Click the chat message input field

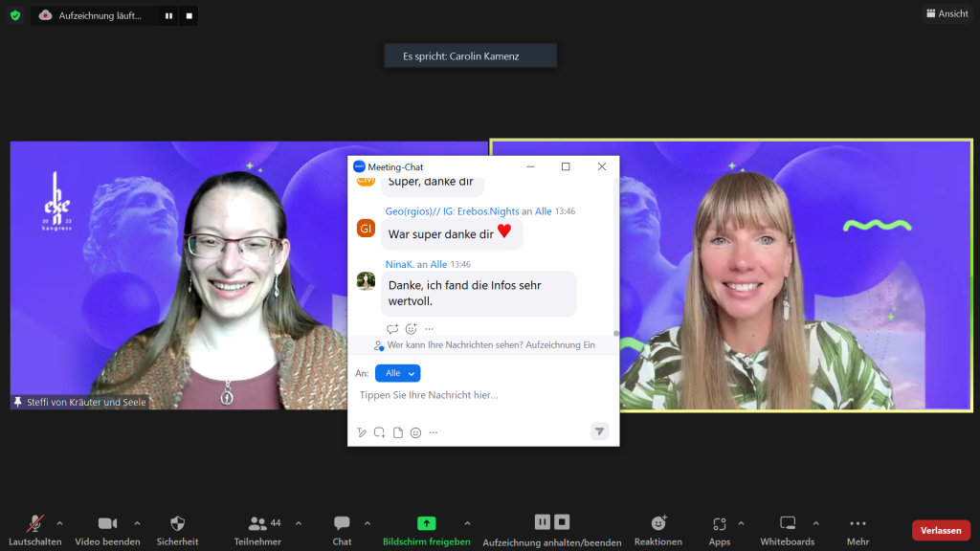(x=479, y=395)
